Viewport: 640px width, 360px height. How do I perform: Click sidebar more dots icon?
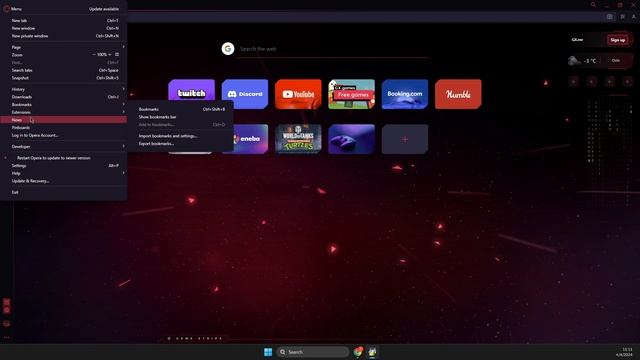7,337
